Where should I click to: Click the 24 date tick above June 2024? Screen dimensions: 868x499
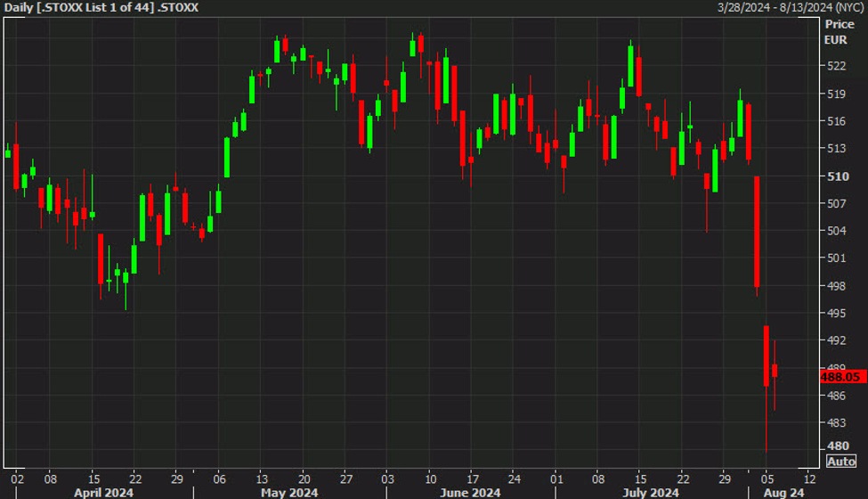tap(515, 479)
